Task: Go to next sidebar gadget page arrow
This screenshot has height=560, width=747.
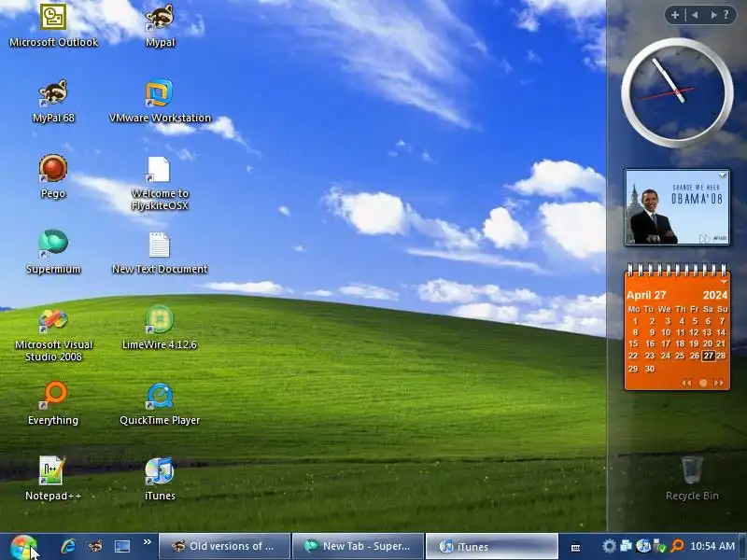Action: pos(713,15)
